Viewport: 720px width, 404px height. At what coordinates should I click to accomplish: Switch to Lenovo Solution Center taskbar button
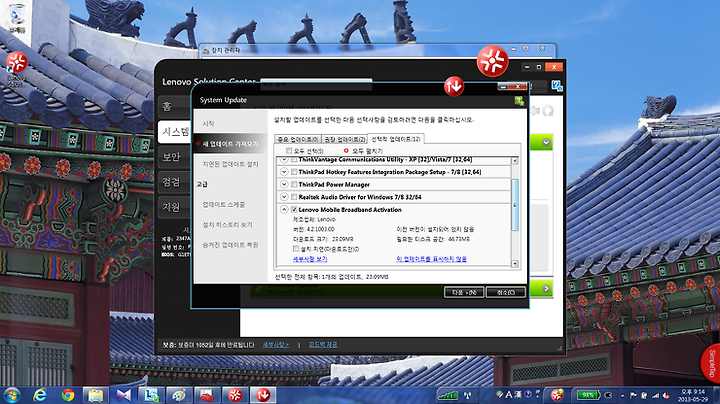(235, 395)
